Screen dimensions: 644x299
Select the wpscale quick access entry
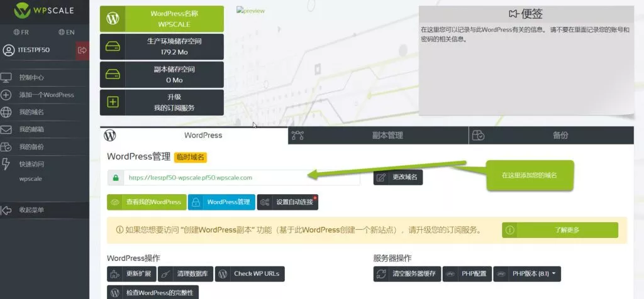click(30, 179)
